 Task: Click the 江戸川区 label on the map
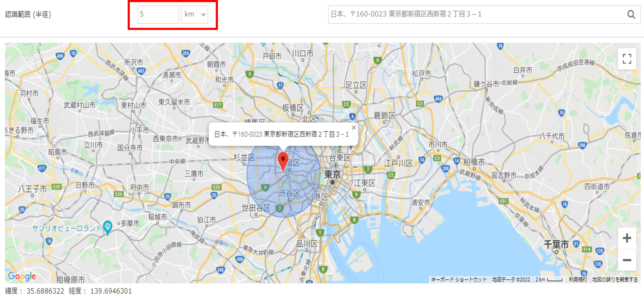(398, 163)
